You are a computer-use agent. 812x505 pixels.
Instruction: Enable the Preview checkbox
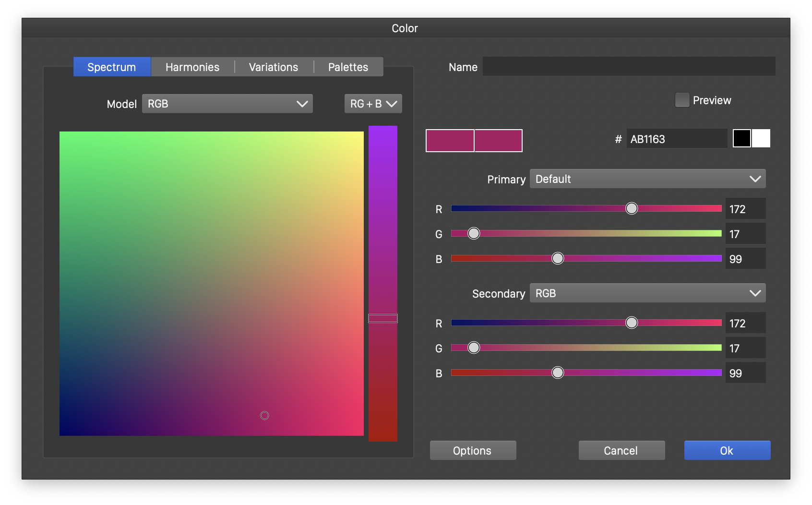pyautogui.click(x=682, y=99)
